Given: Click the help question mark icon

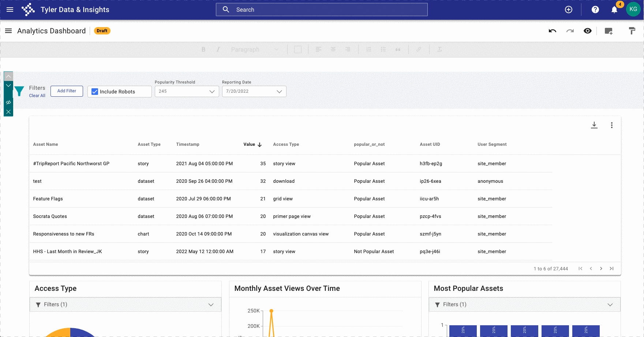Looking at the screenshot, I should 595,10.
